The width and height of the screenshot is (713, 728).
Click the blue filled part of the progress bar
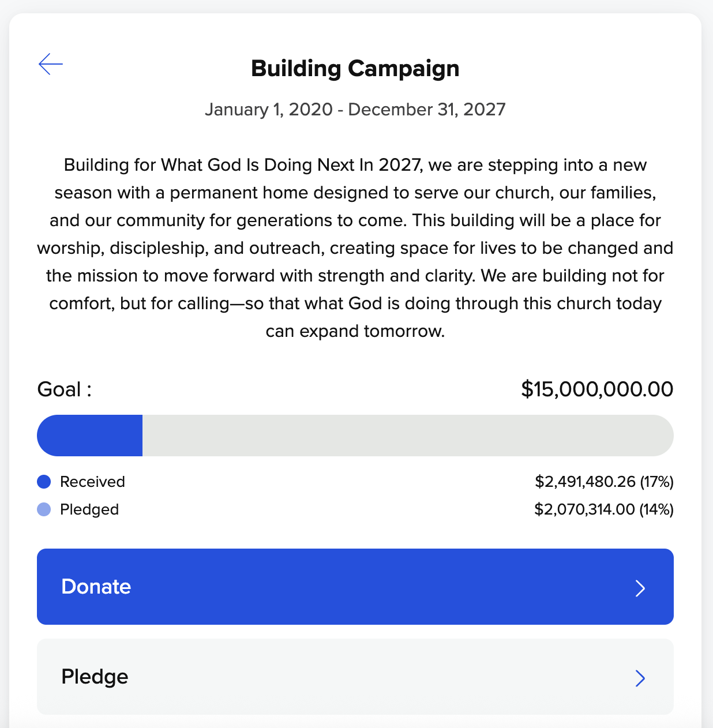90,436
